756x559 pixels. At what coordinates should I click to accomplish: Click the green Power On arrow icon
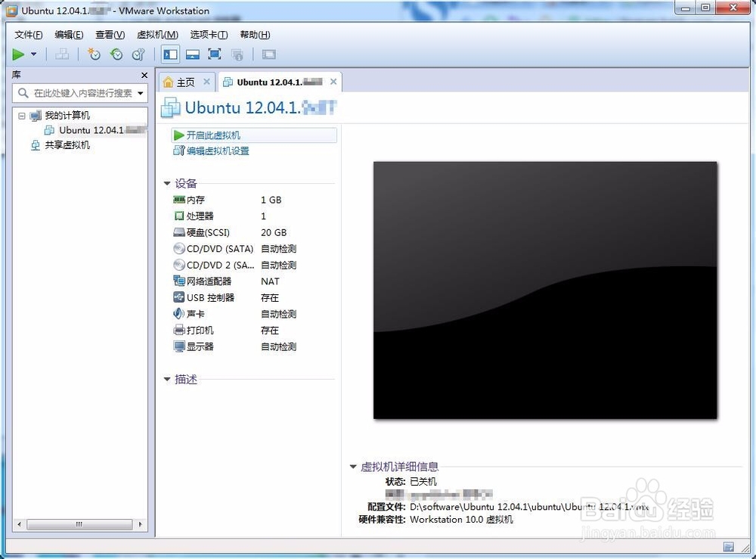pyautogui.click(x=18, y=54)
